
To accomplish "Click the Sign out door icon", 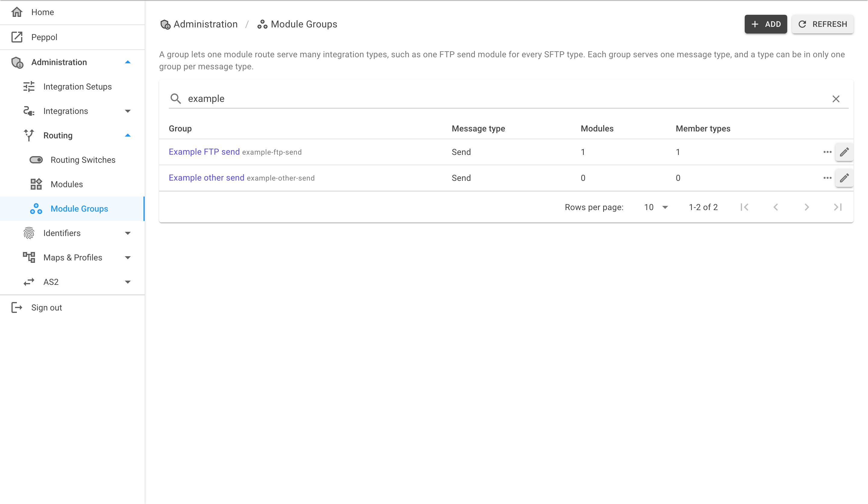I will 17,307.
